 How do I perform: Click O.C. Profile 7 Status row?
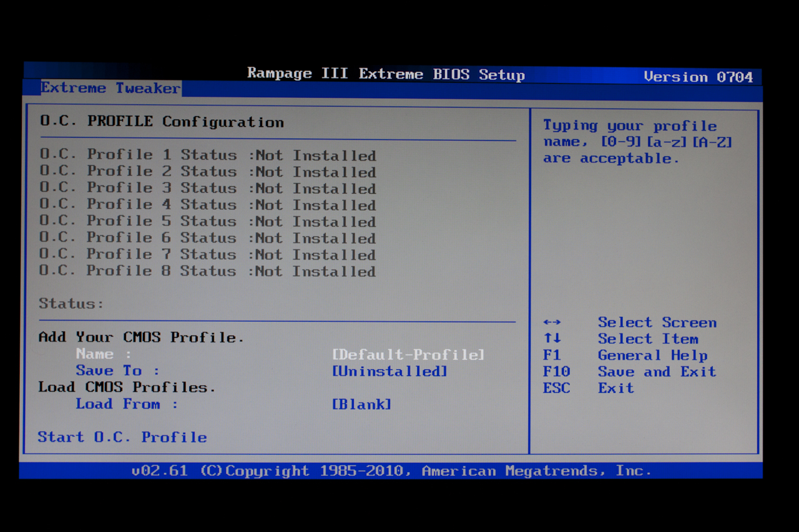click(208, 254)
